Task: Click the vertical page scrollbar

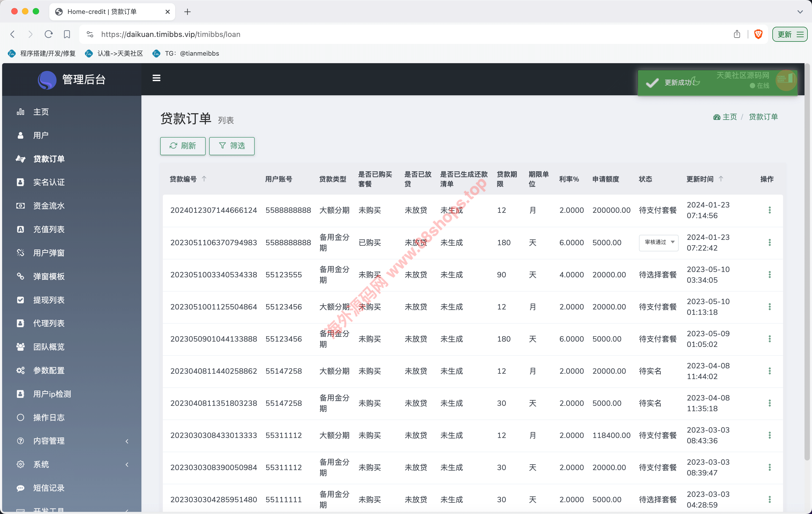Action: pyautogui.click(x=807, y=263)
